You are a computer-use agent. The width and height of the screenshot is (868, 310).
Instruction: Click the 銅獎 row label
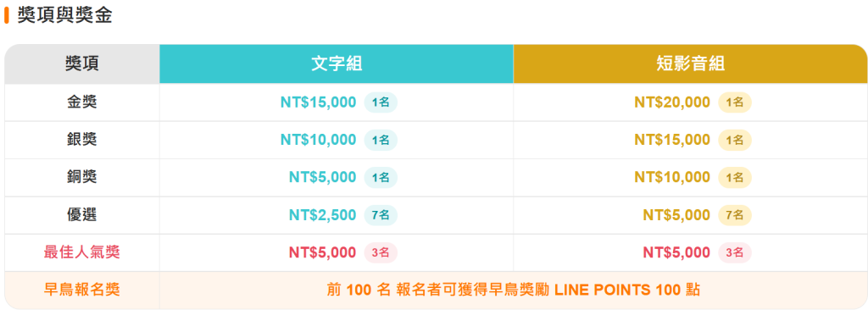pyautogui.click(x=82, y=177)
